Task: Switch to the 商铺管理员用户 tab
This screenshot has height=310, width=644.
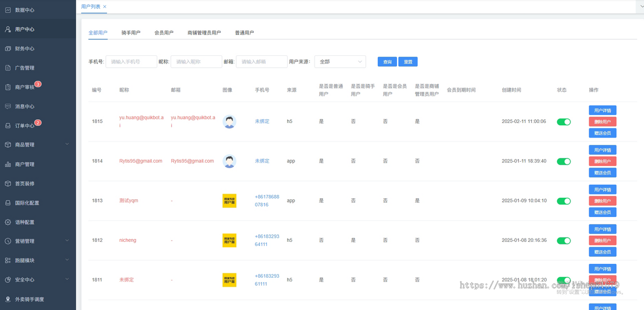Action: click(204, 33)
